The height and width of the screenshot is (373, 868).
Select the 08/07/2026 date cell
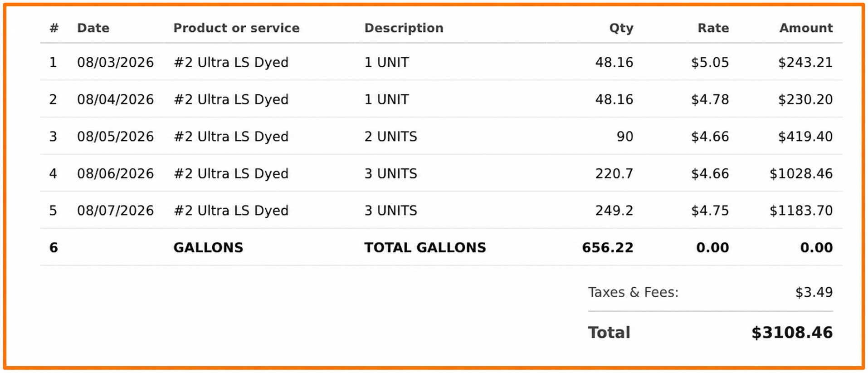tap(115, 211)
